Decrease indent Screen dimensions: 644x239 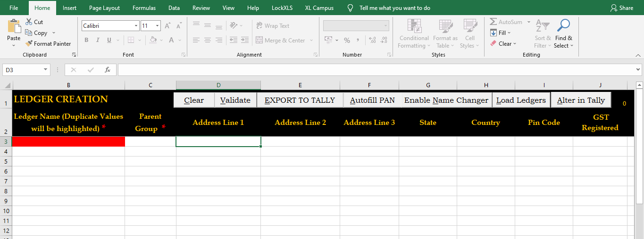click(234, 40)
